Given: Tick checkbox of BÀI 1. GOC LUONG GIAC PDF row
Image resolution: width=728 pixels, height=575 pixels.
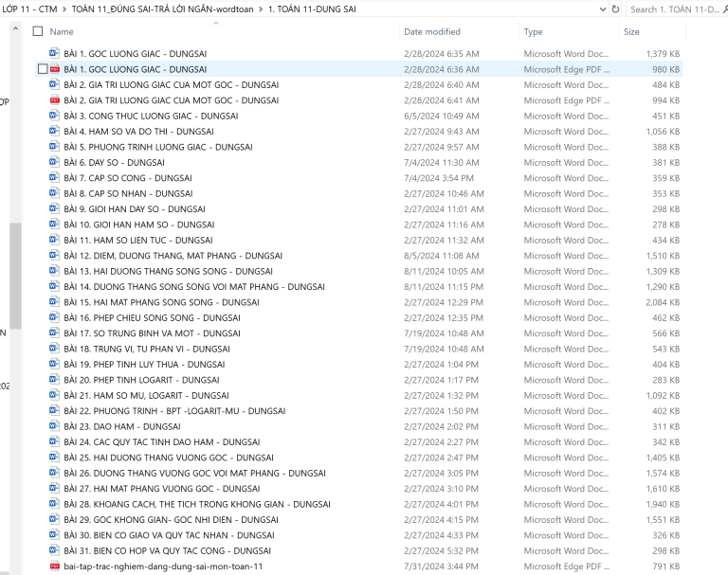Looking at the screenshot, I should 43,69.
